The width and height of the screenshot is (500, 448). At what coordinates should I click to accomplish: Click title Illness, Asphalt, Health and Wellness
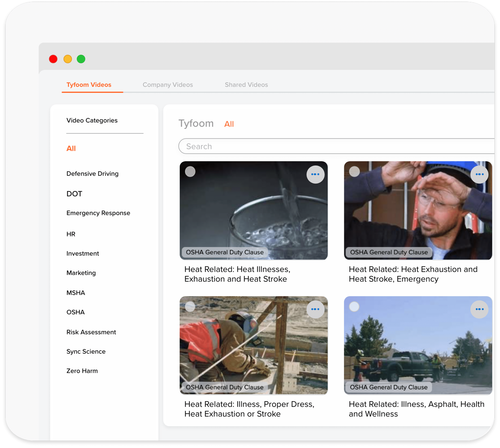[x=417, y=409]
